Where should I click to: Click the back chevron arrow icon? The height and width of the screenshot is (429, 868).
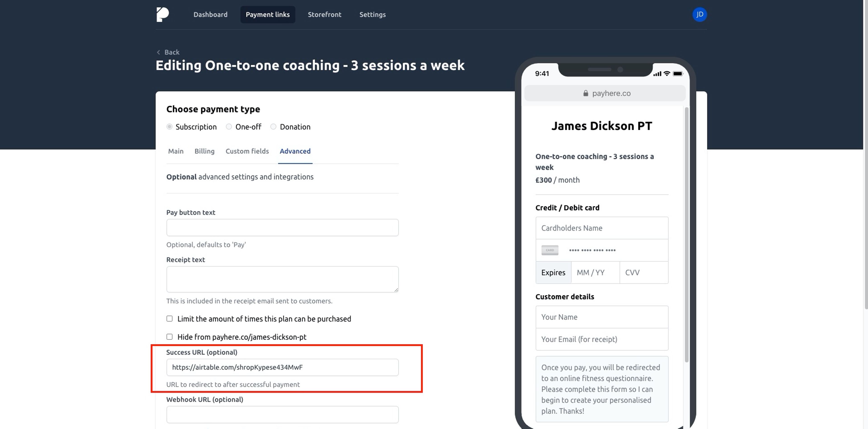click(x=158, y=52)
